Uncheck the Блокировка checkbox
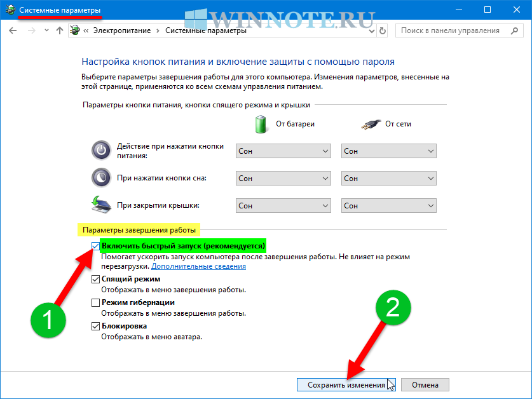 95,326
